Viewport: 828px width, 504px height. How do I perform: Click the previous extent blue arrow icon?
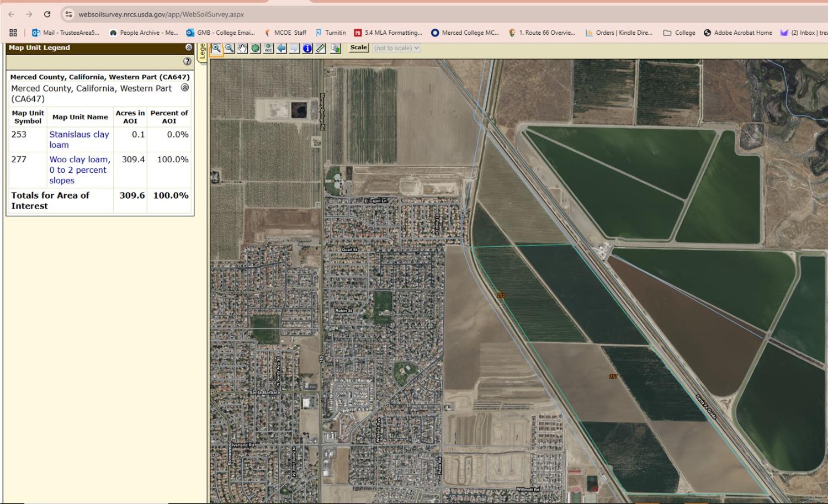click(282, 48)
